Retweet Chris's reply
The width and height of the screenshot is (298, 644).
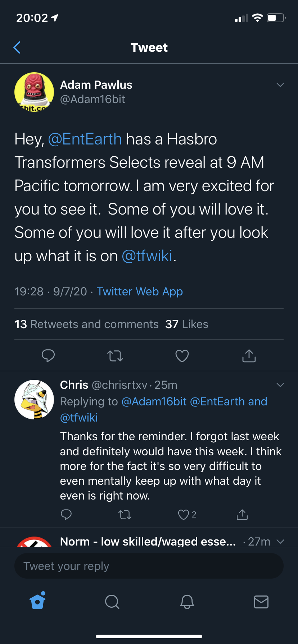pyautogui.click(x=125, y=515)
